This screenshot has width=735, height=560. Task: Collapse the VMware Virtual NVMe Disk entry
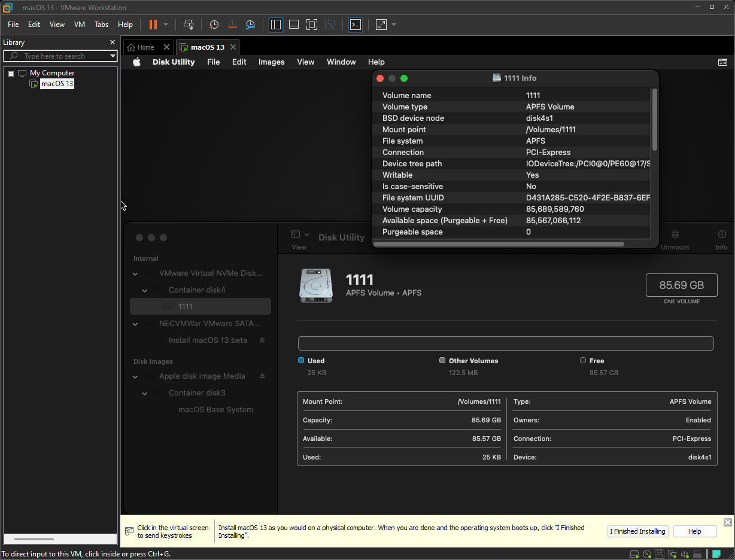(x=135, y=273)
